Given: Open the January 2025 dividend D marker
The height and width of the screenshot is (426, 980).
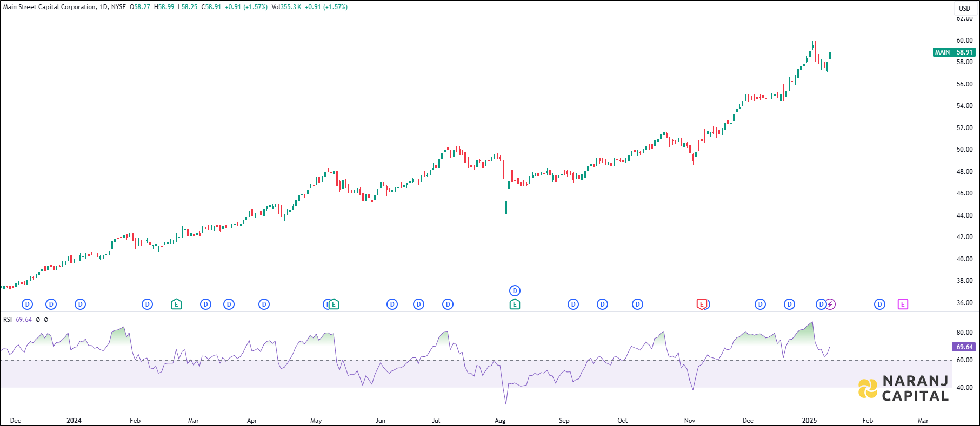Looking at the screenshot, I should (x=821, y=305).
